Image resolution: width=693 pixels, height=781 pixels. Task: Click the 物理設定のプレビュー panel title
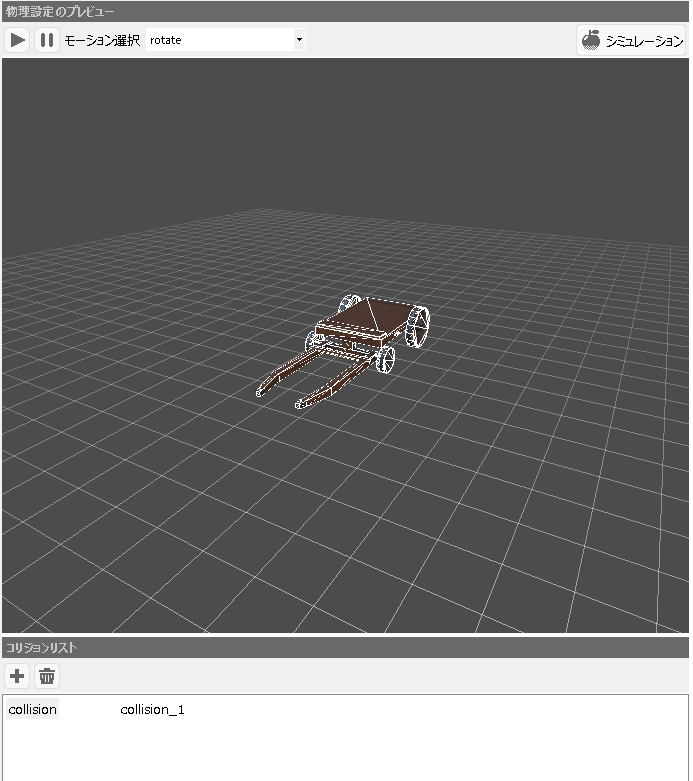click(60, 10)
